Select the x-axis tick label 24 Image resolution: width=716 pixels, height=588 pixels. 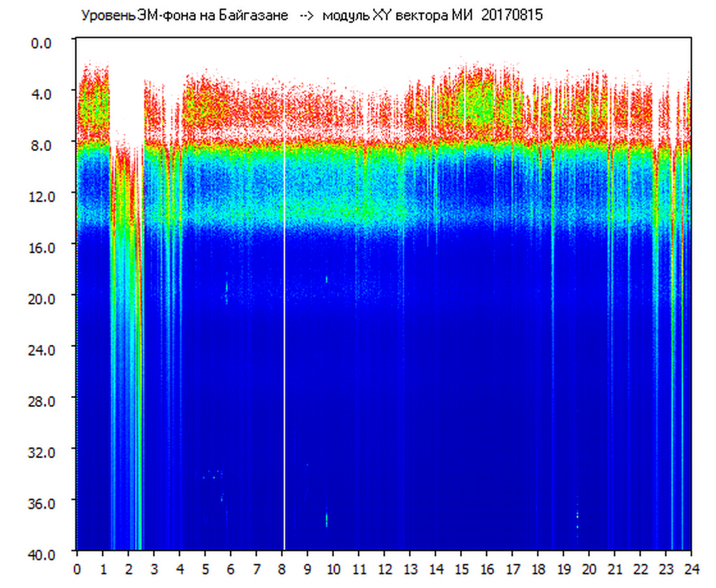tap(691, 568)
